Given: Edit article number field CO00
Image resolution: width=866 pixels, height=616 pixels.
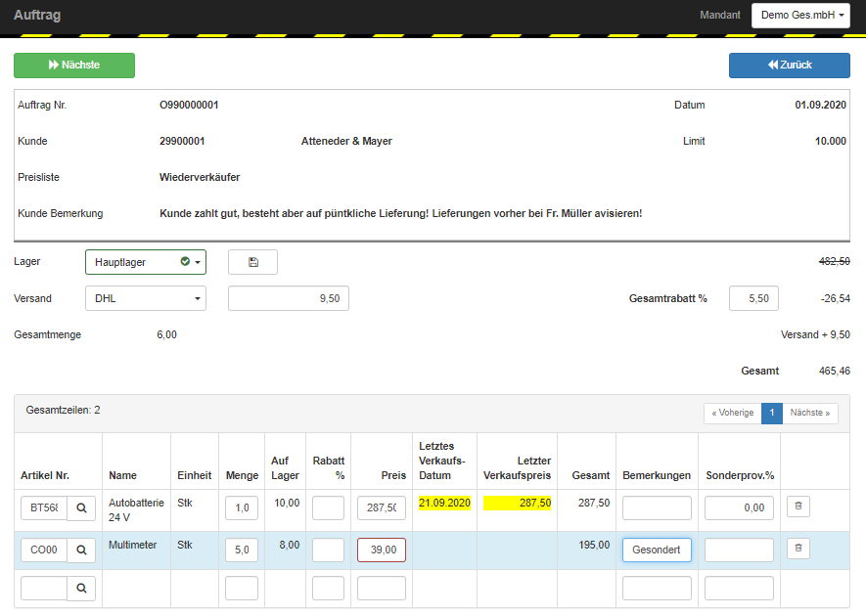Looking at the screenshot, I should [44, 550].
